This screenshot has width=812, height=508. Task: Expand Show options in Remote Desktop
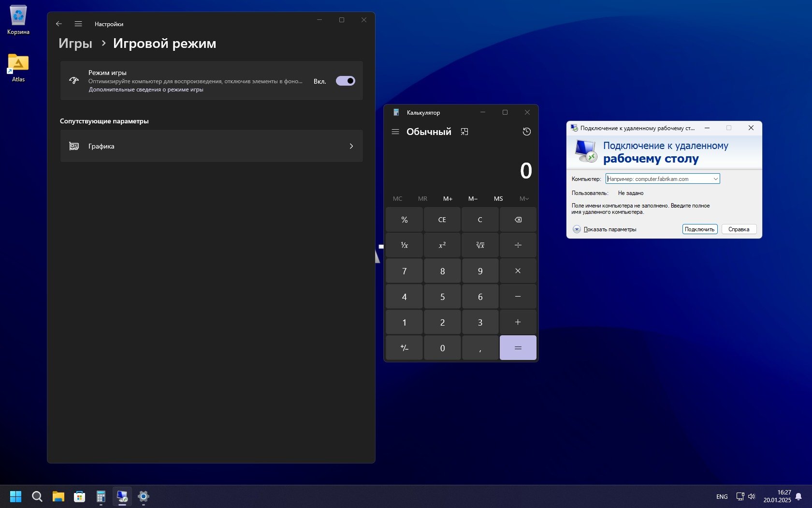(x=577, y=229)
